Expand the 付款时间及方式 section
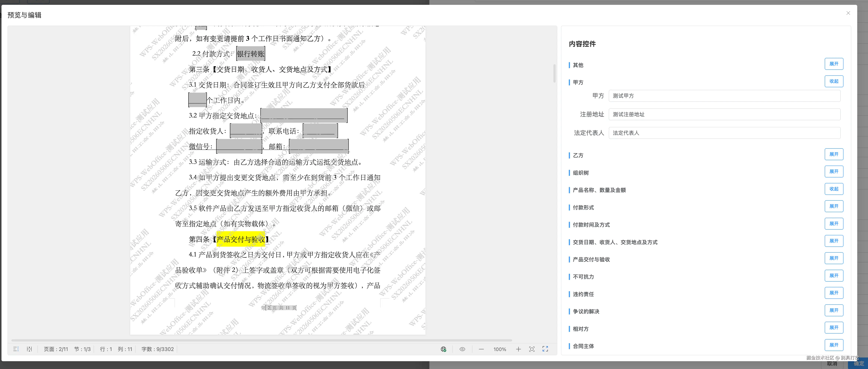Viewport: 868px width, 369px height. [834, 223]
